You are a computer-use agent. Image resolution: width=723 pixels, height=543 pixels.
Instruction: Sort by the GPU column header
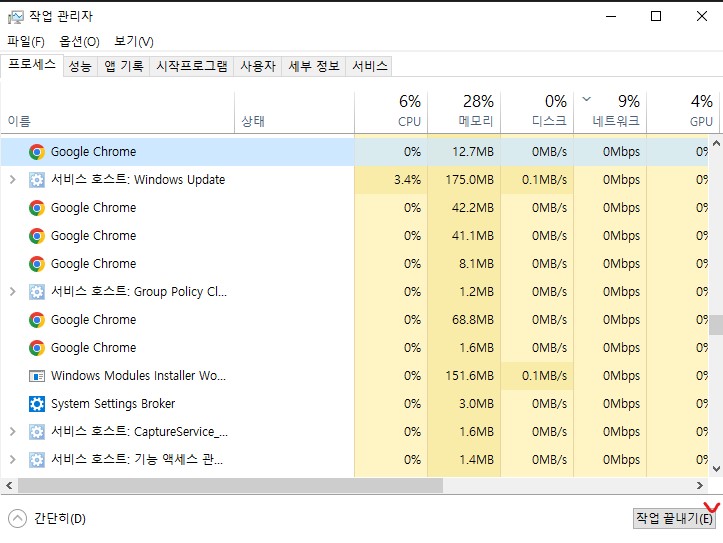coord(683,112)
